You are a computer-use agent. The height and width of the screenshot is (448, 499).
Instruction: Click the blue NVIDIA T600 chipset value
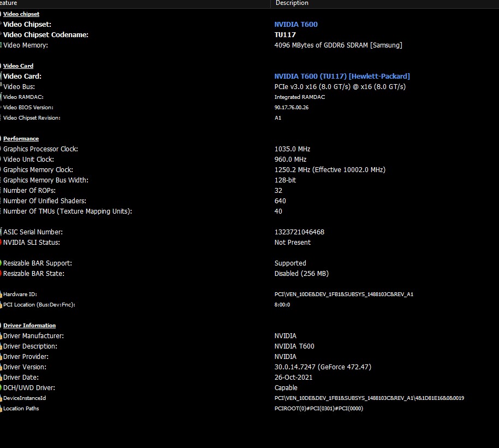tap(296, 25)
